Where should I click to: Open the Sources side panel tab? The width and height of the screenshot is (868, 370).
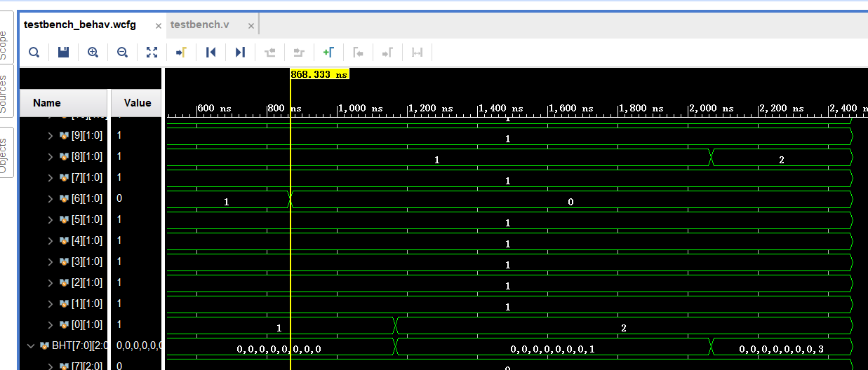5,93
